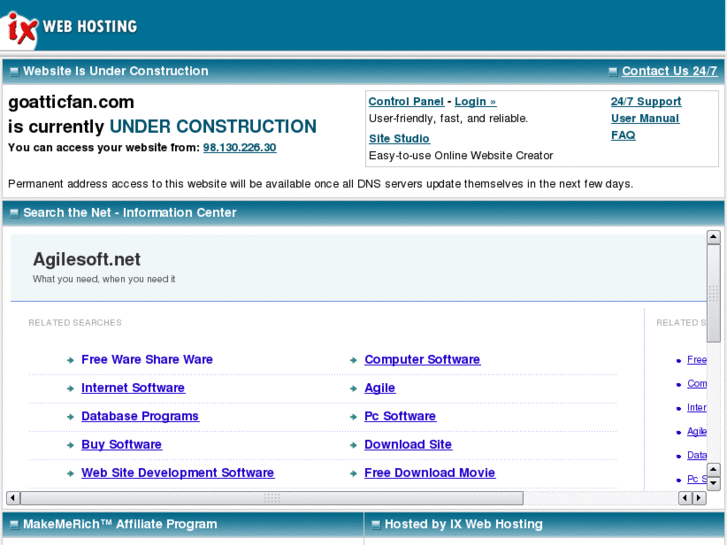Open cut-off sidebar link beginning 'Free'
727x545 pixels.
click(697, 360)
